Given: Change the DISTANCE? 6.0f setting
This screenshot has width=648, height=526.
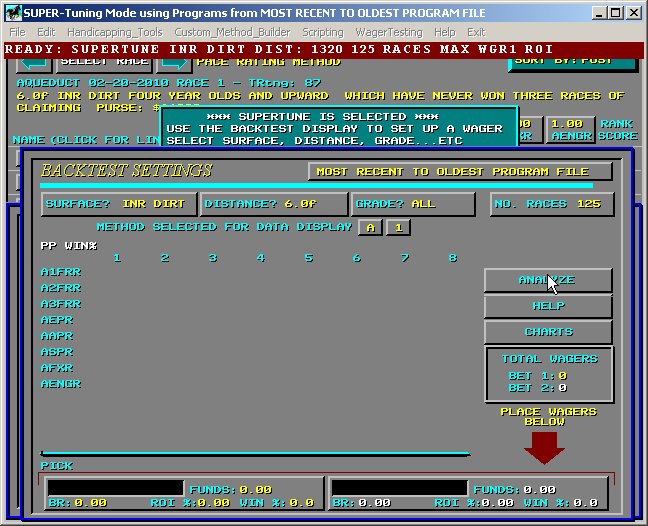Looking at the screenshot, I should coord(273,204).
